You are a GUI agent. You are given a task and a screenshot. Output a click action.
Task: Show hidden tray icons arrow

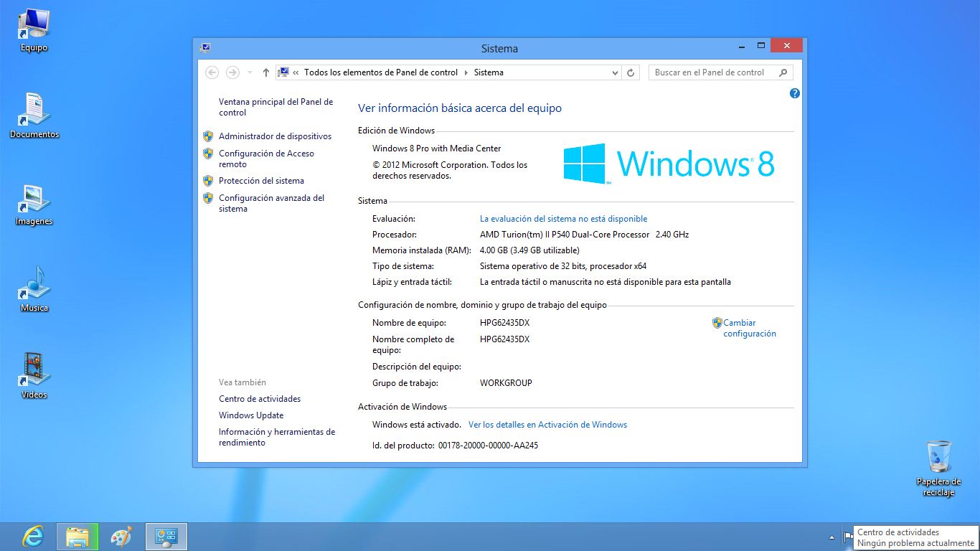[x=832, y=537]
